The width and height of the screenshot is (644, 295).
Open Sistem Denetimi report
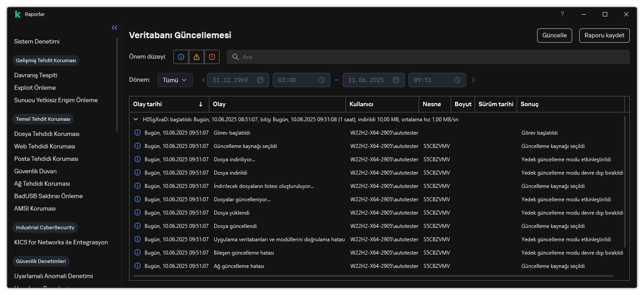click(37, 41)
